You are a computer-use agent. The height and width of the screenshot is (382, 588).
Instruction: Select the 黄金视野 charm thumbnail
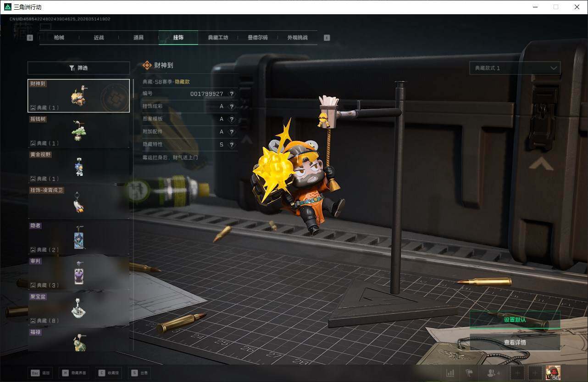click(78, 167)
